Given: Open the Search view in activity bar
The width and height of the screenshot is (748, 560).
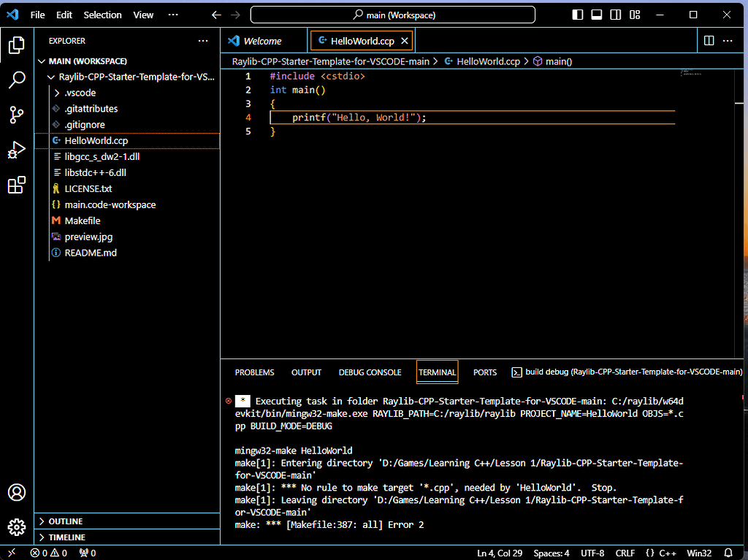Looking at the screenshot, I should coord(16,80).
